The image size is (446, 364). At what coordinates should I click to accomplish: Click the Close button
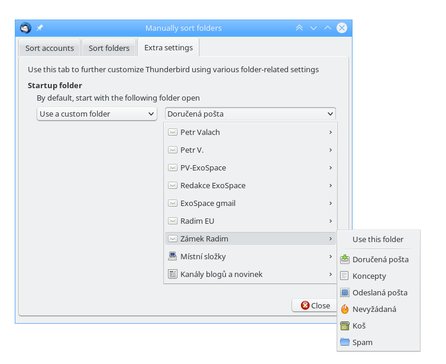click(315, 306)
